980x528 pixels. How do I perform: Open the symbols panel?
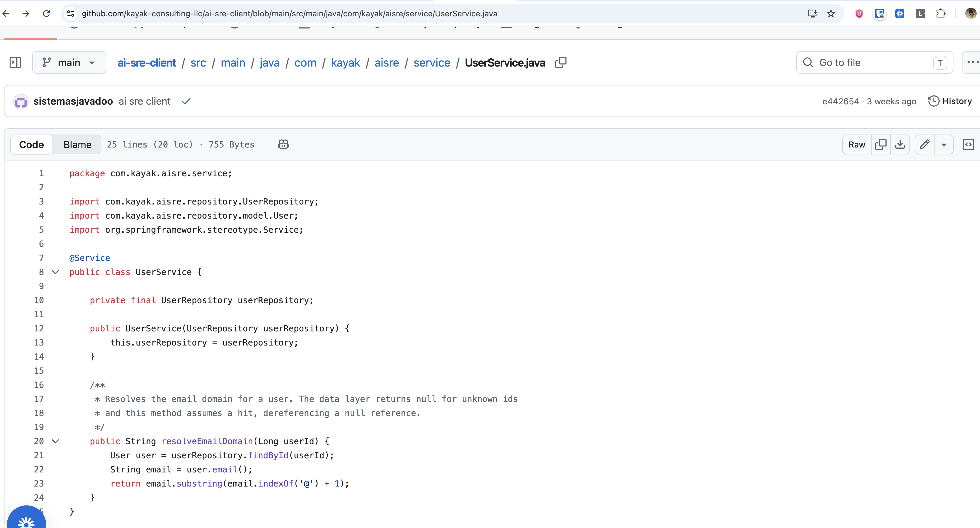(x=968, y=144)
